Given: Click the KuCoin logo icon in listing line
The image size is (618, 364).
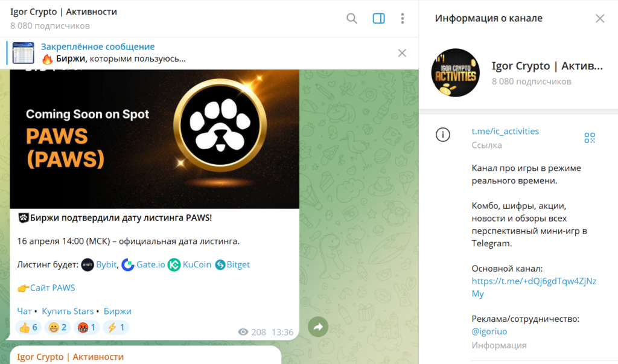Looking at the screenshot, I should (174, 264).
